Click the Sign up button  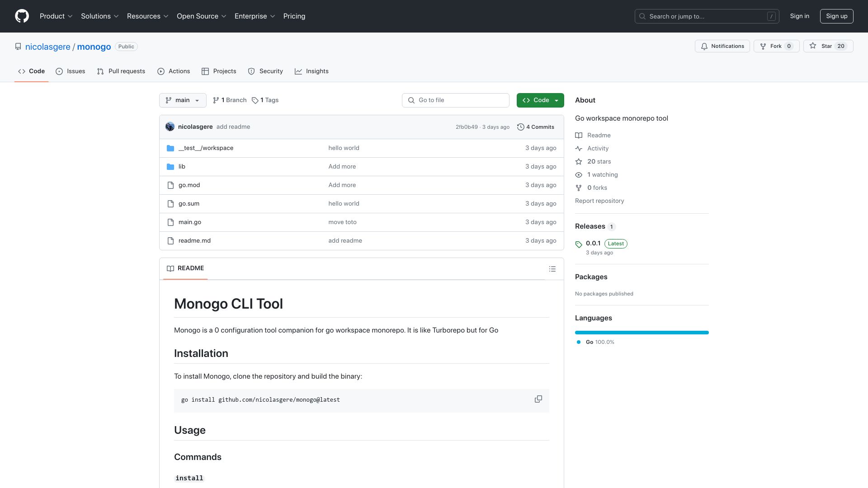pos(836,16)
